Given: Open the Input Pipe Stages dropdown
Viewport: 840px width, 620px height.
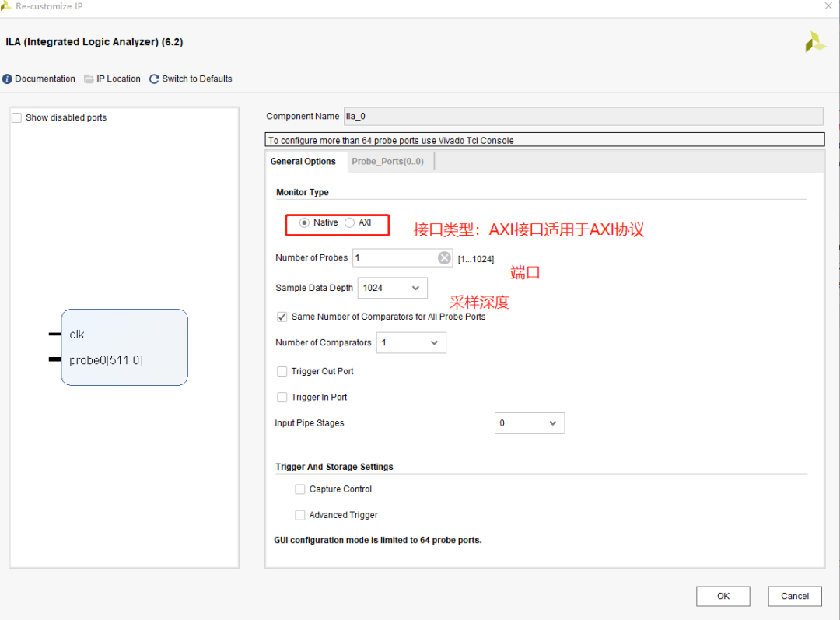Looking at the screenshot, I should click(529, 423).
